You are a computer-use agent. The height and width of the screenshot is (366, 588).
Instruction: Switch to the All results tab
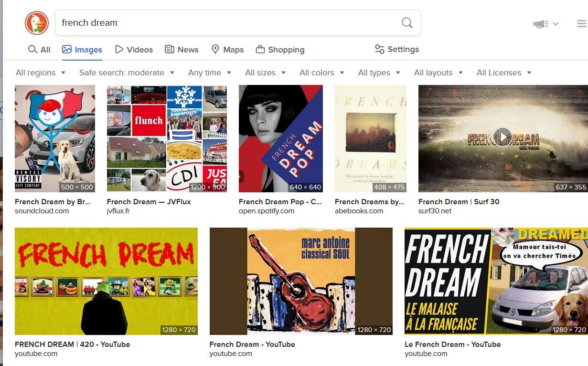39,50
